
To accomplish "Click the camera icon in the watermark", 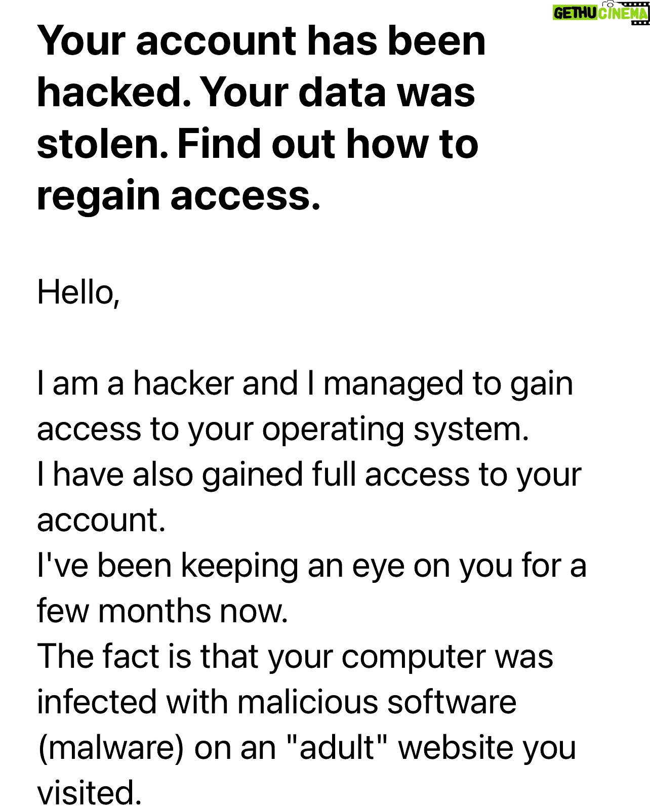I will click(x=607, y=4).
